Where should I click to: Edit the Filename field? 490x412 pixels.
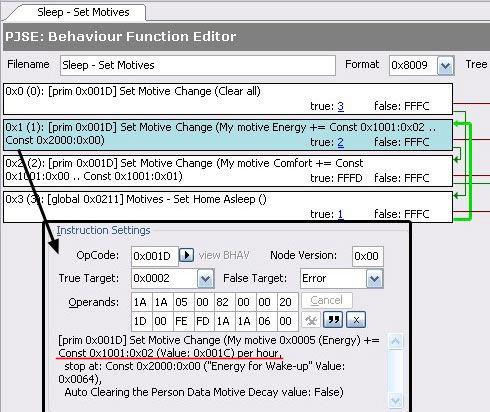click(x=198, y=65)
